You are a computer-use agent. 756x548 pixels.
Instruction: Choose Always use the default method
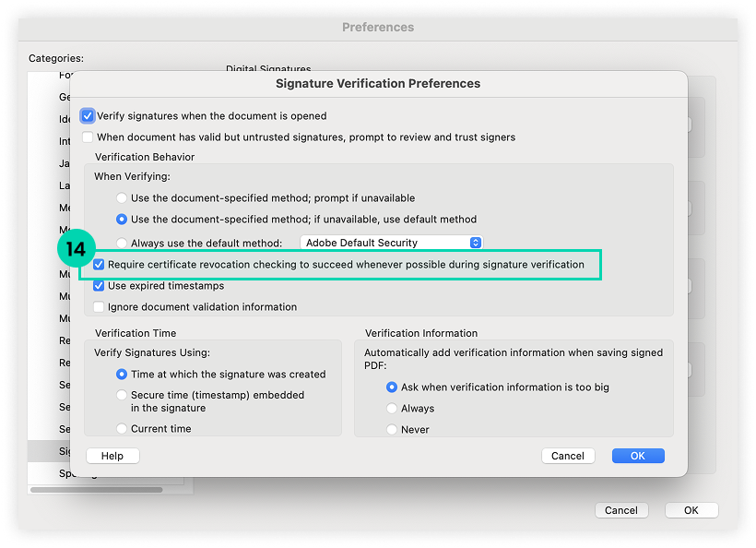(x=122, y=243)
